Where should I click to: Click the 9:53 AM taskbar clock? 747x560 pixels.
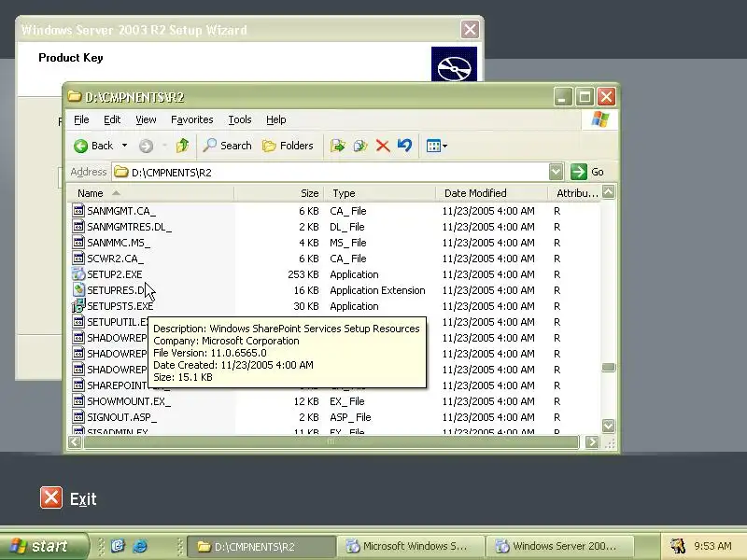[712, 546]
